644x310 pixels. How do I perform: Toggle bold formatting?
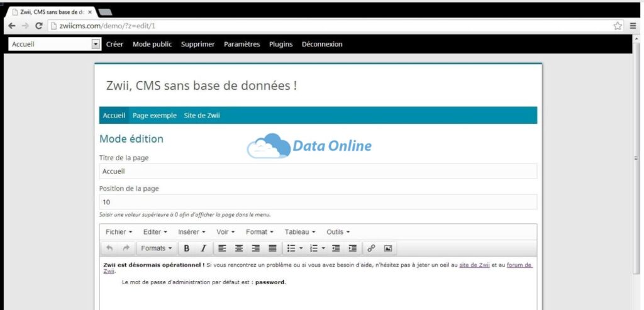(186, 248)
